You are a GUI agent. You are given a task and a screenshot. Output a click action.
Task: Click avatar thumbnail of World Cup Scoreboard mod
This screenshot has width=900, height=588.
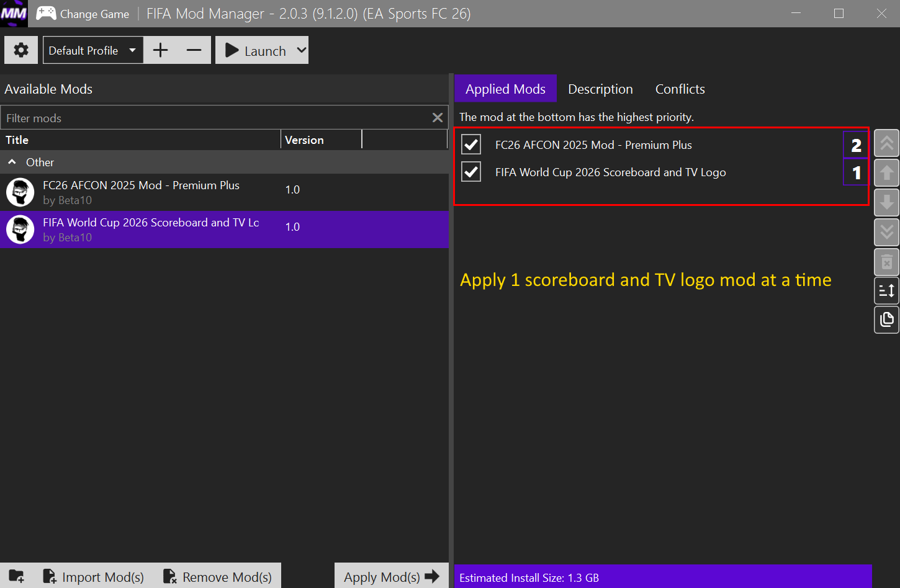pos(20,229)
